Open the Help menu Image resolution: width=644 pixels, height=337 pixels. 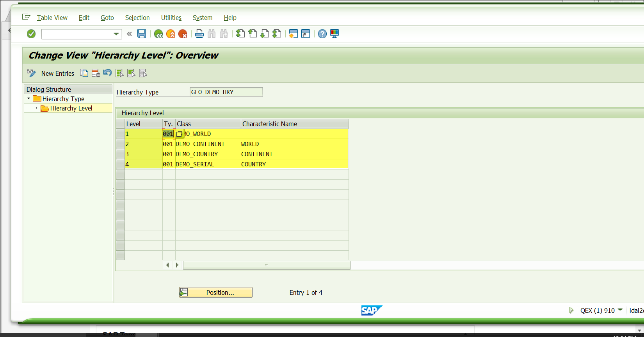click(230, 18)
